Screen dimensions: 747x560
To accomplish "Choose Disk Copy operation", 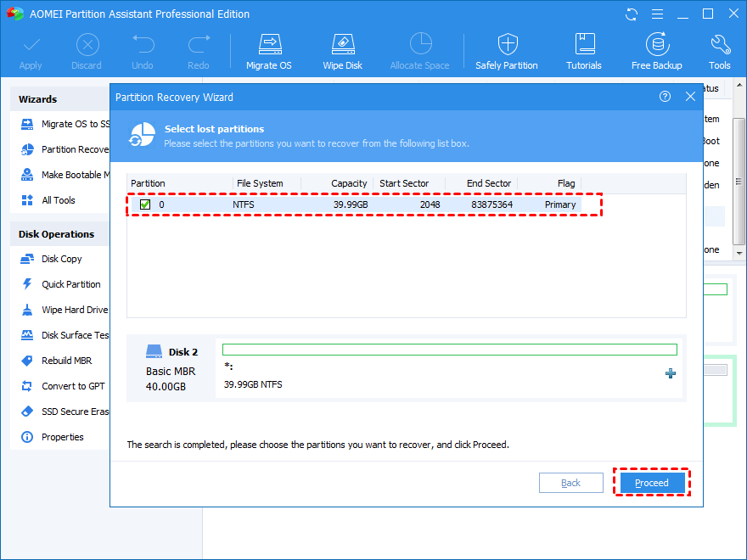I will [51, 259].
